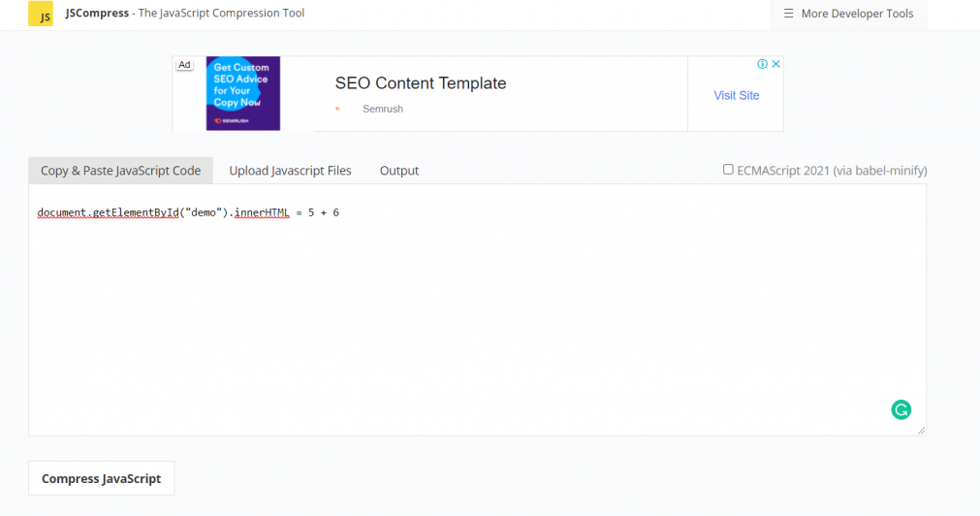Image resolution: width=980 pixels, height=516 pixels.
Task: Open the Semrush ad image thumbnail
Action: click(243, 94)
